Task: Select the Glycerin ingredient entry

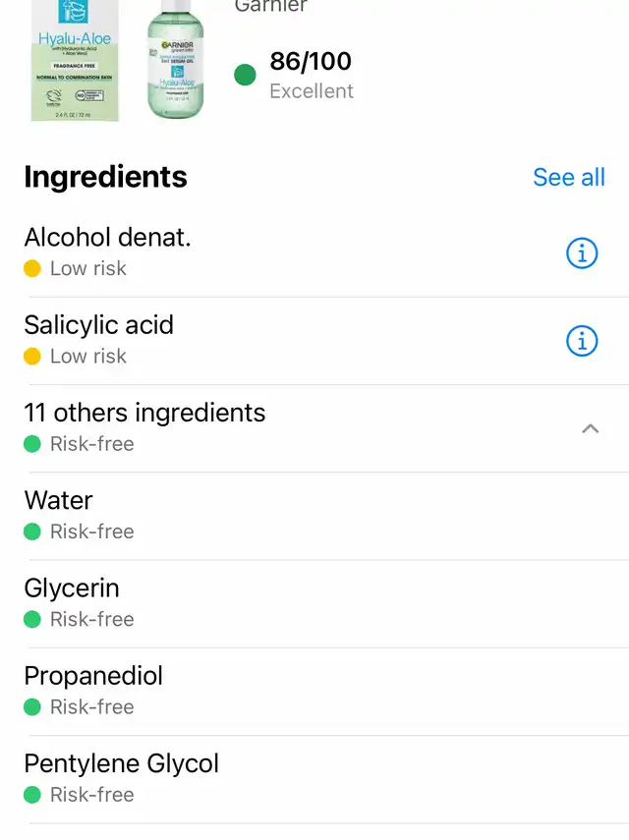Action: [x=314, y=604]
